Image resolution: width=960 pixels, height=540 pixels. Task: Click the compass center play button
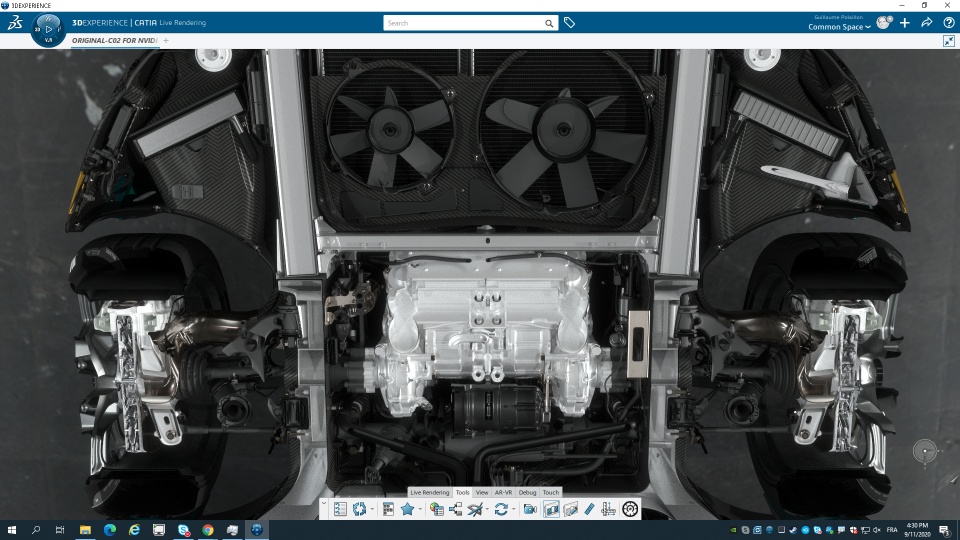click(x=48, y=29)
